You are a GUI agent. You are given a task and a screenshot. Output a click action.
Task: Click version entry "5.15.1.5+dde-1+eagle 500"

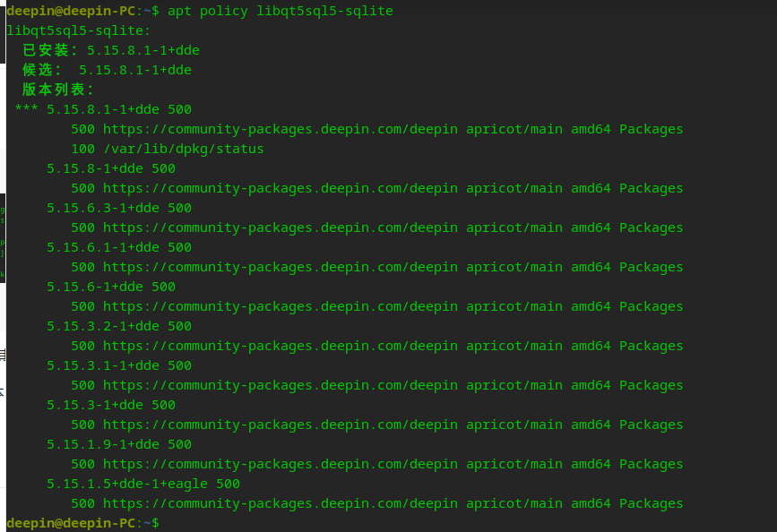point(143,484)
